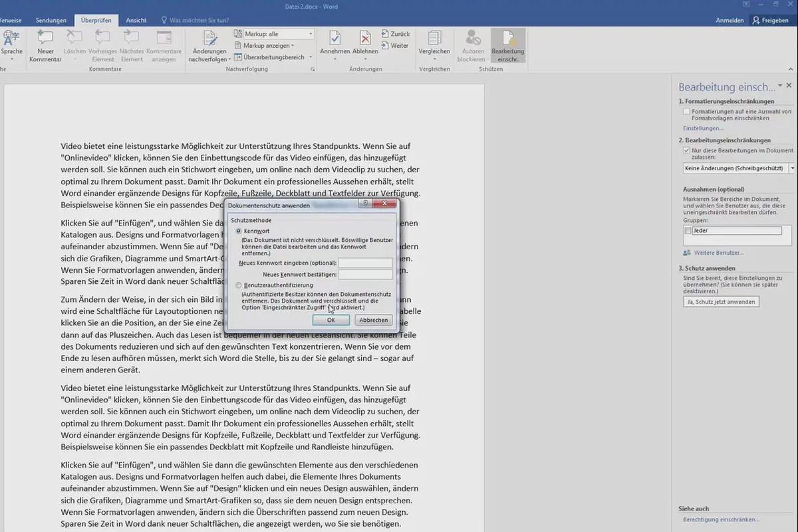Click Weiter next change
Screen dimensions: 798x532
[x=396, y=46]
